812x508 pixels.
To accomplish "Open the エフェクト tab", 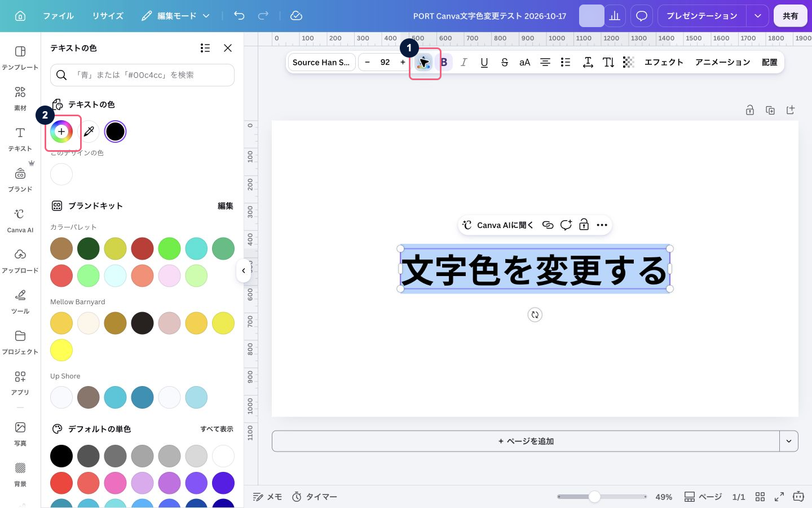I will pos(664,62).
